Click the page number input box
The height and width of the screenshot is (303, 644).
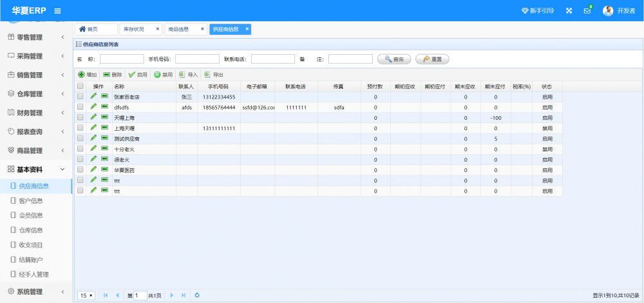[140, 295]
